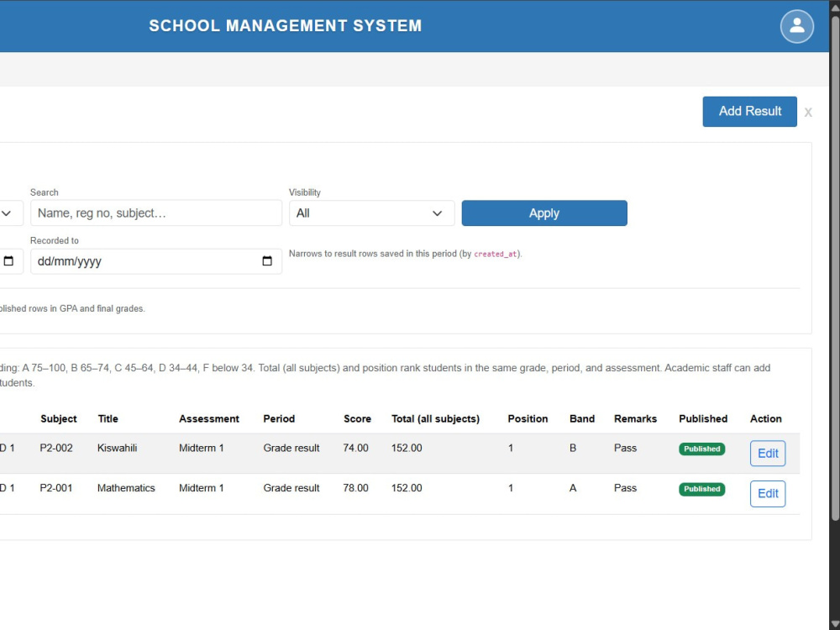
Task: Click the Add Result button
Action: (749, 112)
